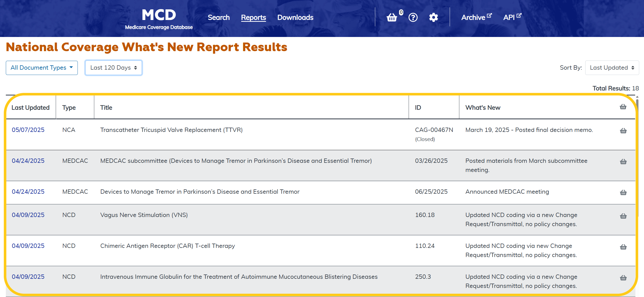Add Intravenous Immune Globulin row to basket
644x297 pixels.
click(623, 278)
